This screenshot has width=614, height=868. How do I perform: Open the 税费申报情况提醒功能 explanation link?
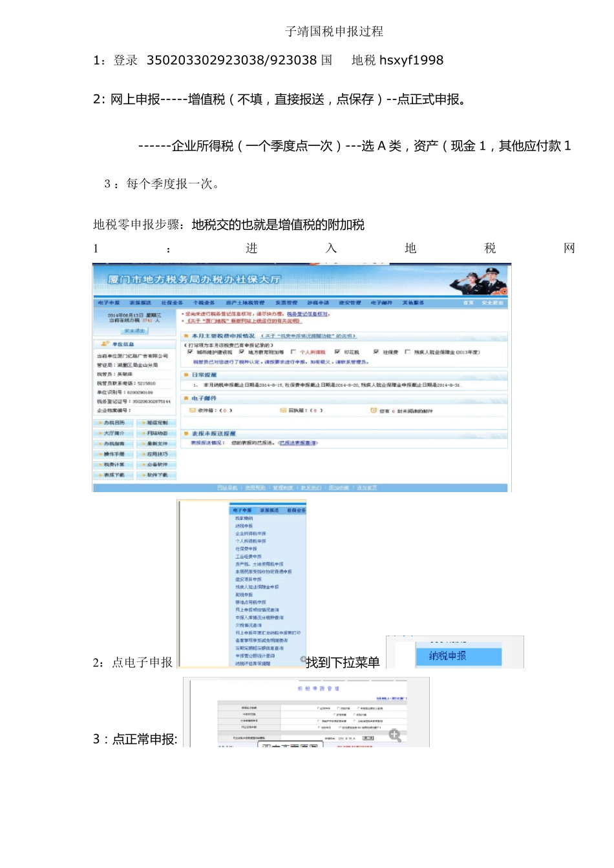pos(308,336)
